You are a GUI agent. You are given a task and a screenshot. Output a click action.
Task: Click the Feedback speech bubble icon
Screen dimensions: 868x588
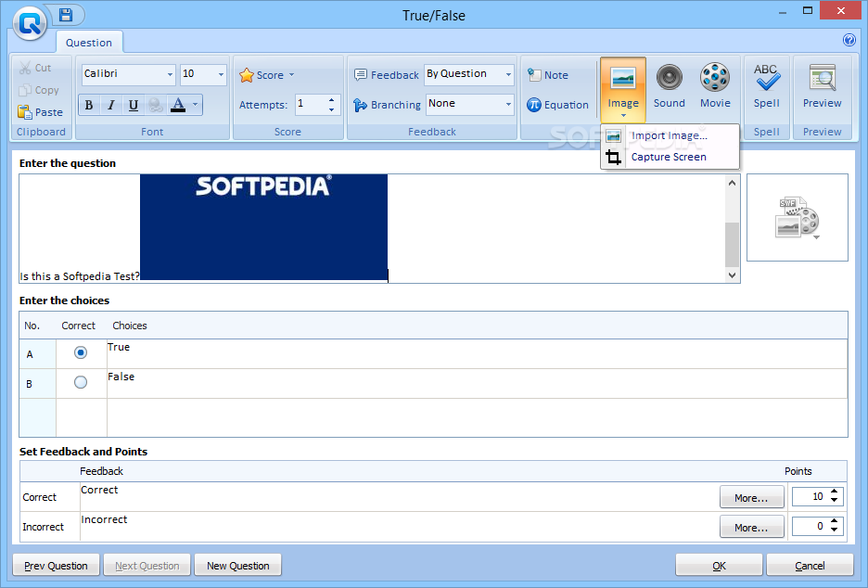[x=361, y=75]
